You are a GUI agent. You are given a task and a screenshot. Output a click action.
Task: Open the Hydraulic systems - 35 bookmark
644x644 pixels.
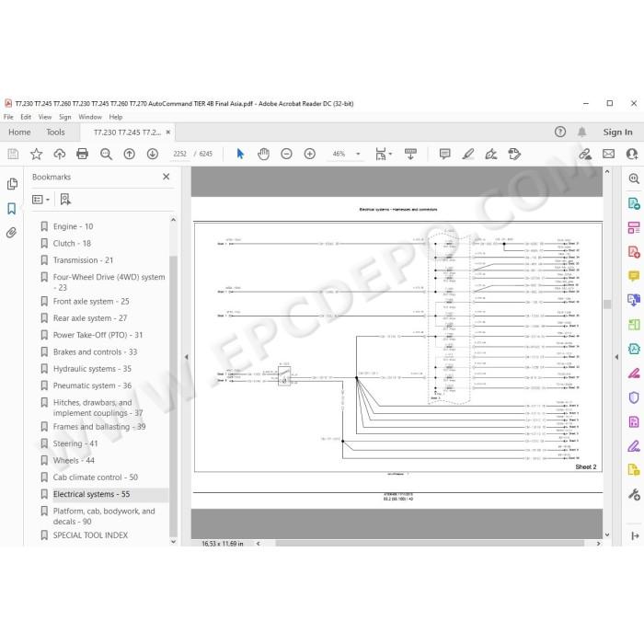[92, 369]
